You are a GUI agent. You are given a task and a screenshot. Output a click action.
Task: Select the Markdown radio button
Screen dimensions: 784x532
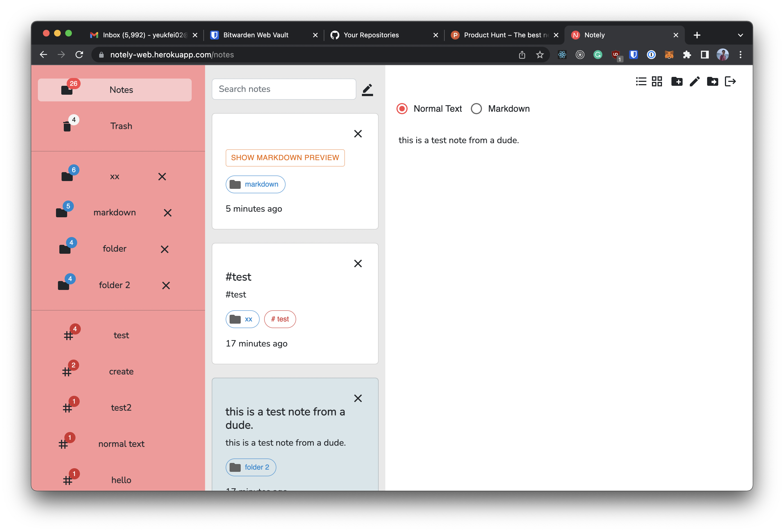pyautogui.click(x=476, y=109)
